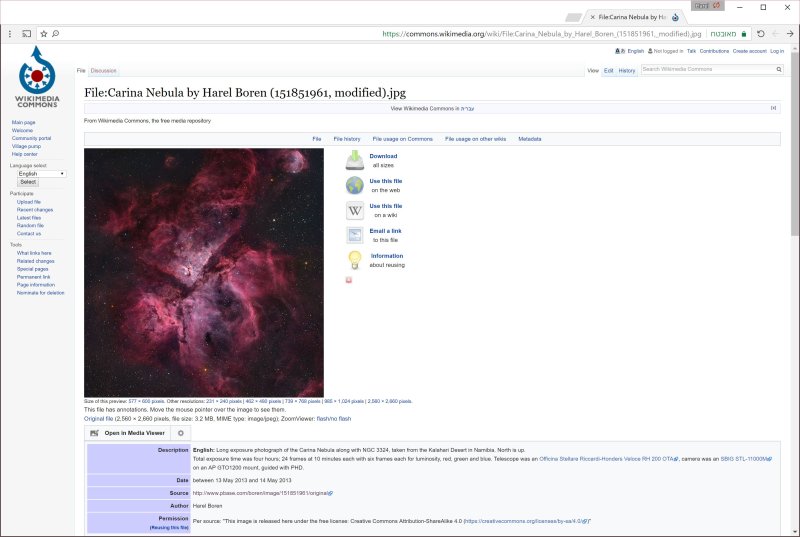Open the Help center link
This screenshot has width=800, height=537.
(x=24, y=154)
